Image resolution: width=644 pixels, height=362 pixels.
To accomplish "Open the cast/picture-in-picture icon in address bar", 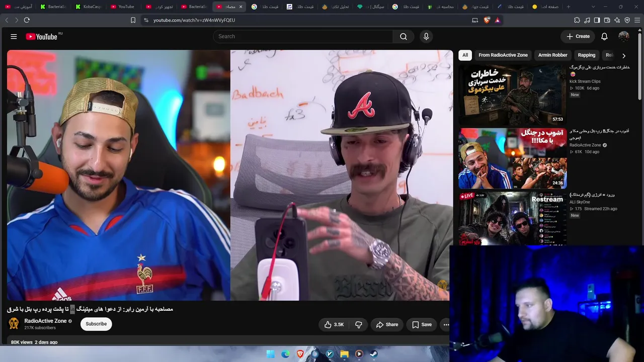I will (475, 20).
